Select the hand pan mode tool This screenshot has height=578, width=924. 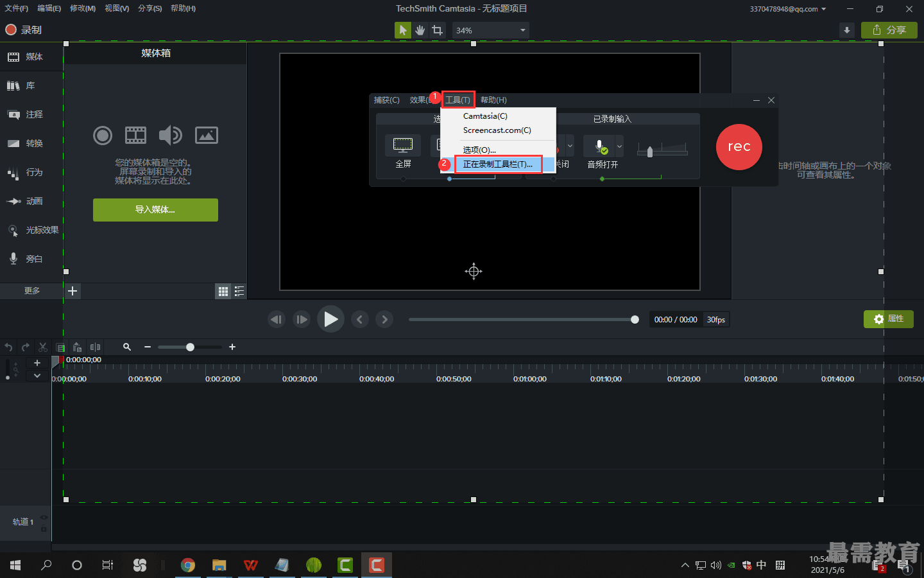click(x=420, y=30)
